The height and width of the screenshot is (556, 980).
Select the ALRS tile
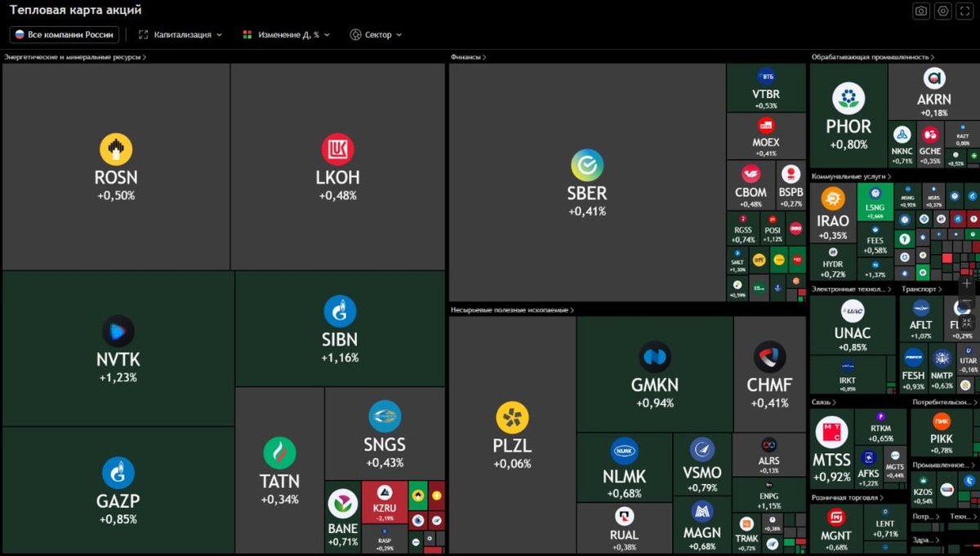click(x=768, y=455)
